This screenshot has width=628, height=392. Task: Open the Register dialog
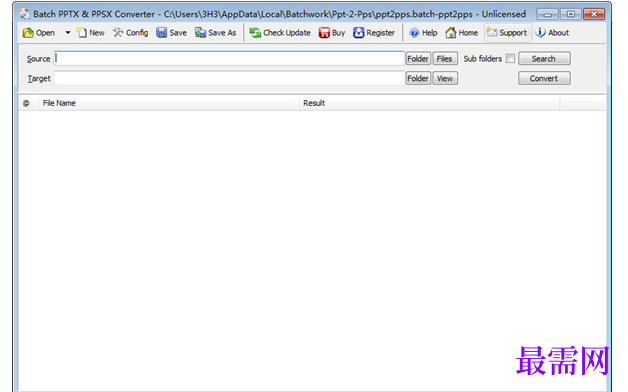[374, 33]
